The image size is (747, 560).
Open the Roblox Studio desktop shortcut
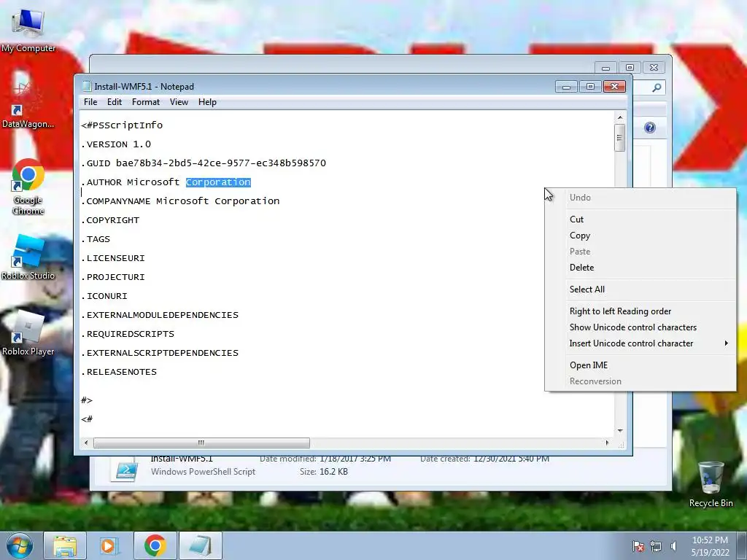pos(28,257)
